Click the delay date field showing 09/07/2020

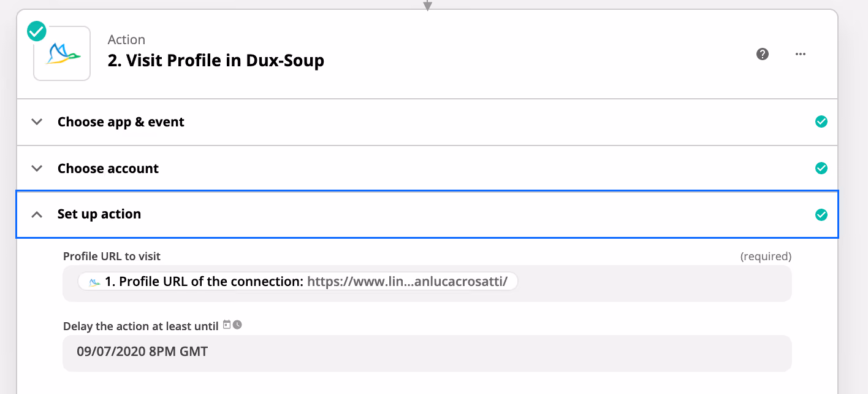427,353
